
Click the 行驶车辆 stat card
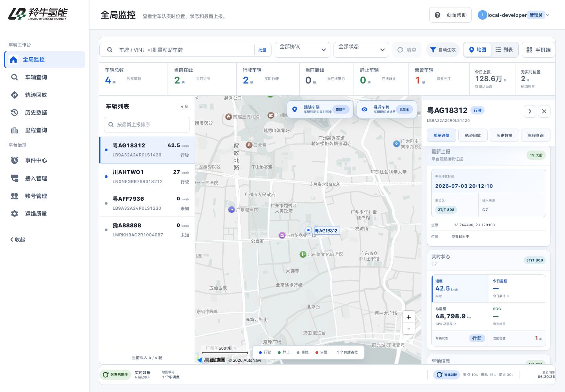click(x=268, y=78)
